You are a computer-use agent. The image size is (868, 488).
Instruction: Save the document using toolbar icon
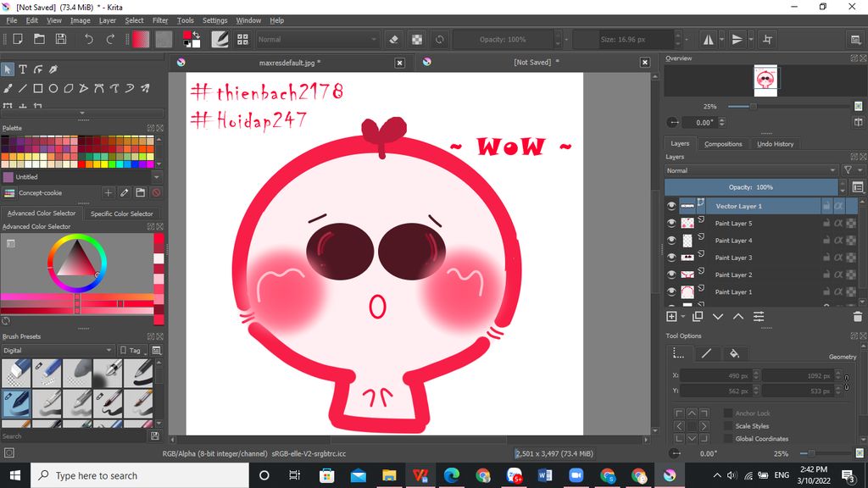(61, 39)
